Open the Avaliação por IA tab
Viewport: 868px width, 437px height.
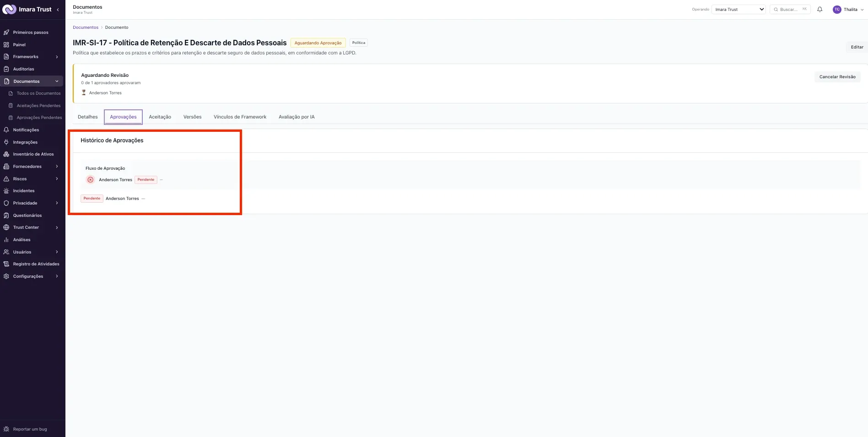point(297,117)
